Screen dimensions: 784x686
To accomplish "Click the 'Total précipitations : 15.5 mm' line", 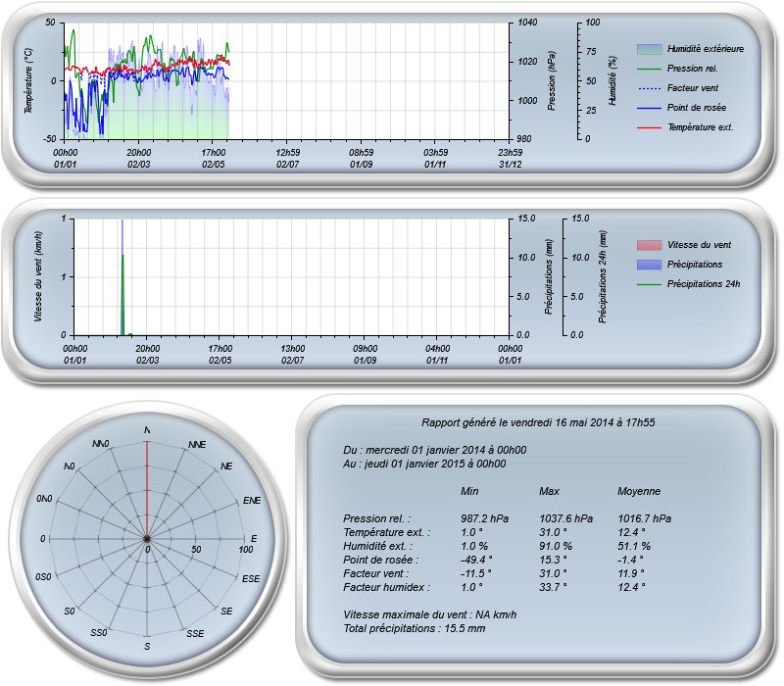I will (x=414, y=629).
